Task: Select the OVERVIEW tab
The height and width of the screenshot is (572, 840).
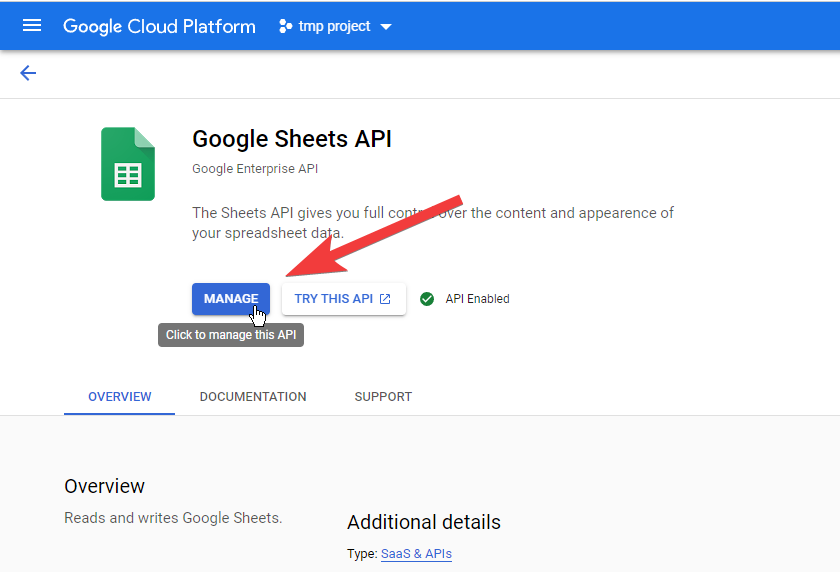Action: pyautogui.click(x=120, y=397)
